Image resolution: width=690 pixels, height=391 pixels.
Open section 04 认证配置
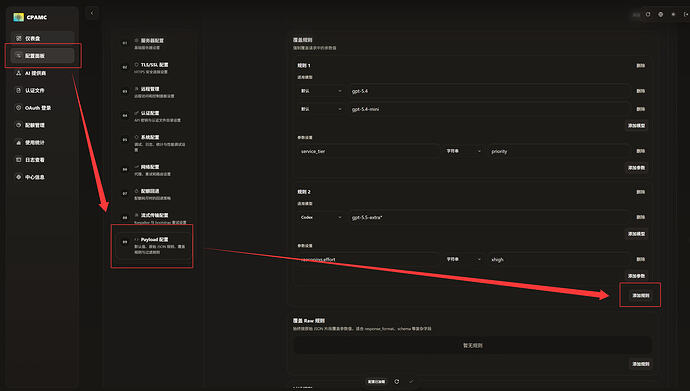click(x=154, y=116)
